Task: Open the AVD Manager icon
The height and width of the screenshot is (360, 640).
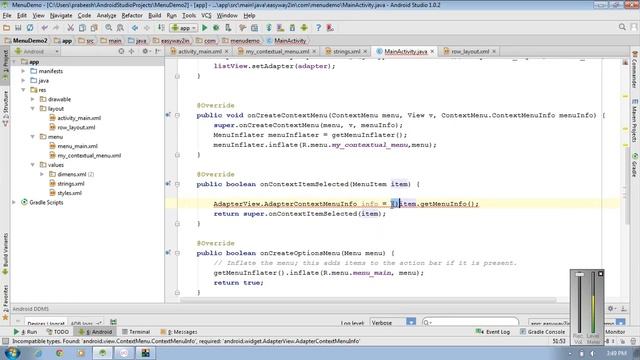Action: click(x=280, y=28)
